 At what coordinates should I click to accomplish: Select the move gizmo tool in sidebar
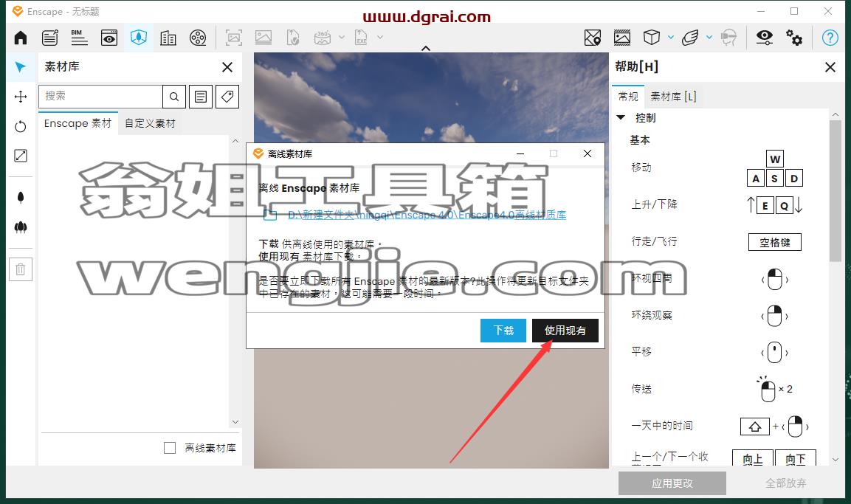pyautogui.click(x=21, y=97)
